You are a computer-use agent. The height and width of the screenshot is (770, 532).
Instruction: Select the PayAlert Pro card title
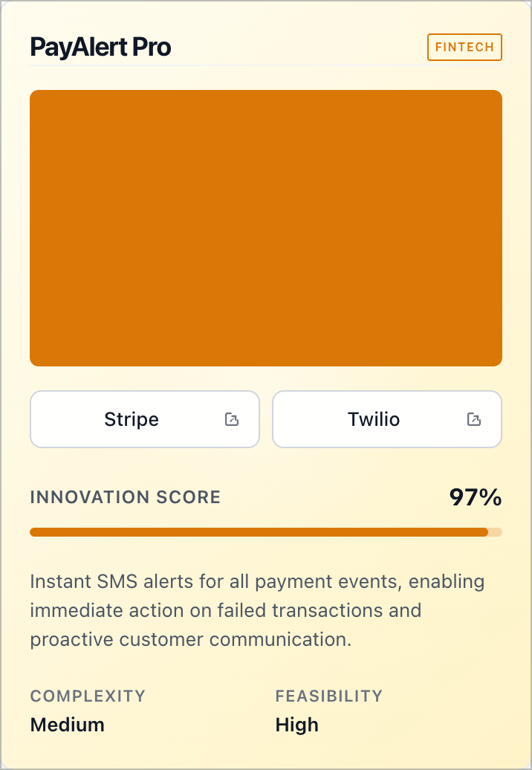point(100,48)
